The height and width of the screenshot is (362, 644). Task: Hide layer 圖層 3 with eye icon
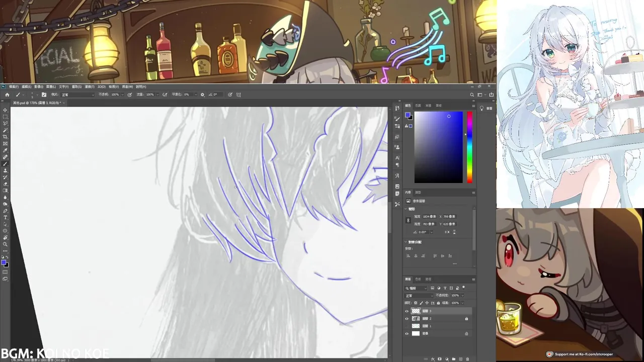(407, 311)
